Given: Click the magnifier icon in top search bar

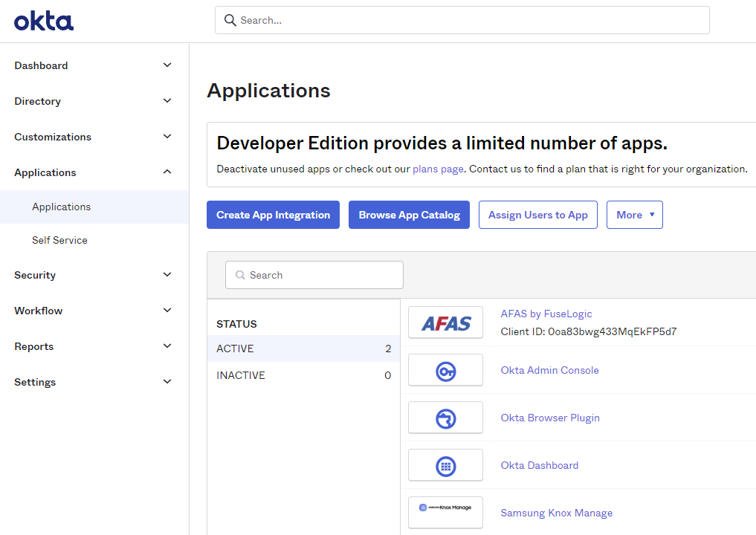Looking at the screenshot, I should tap(230, 20).
